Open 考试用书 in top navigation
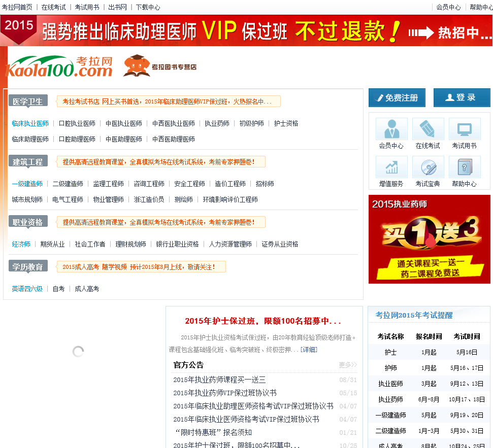Screen dimensions: 493x448 tap(87, 7)
